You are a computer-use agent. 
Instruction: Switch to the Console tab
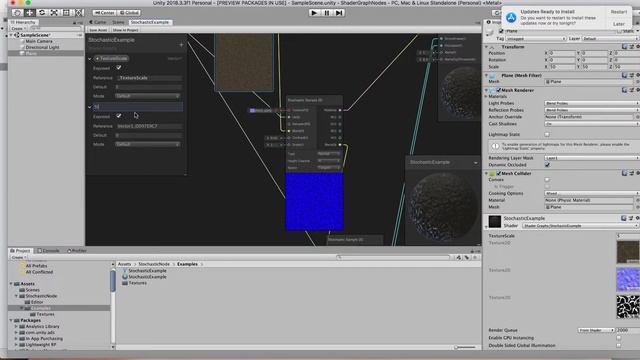point(49,251)
